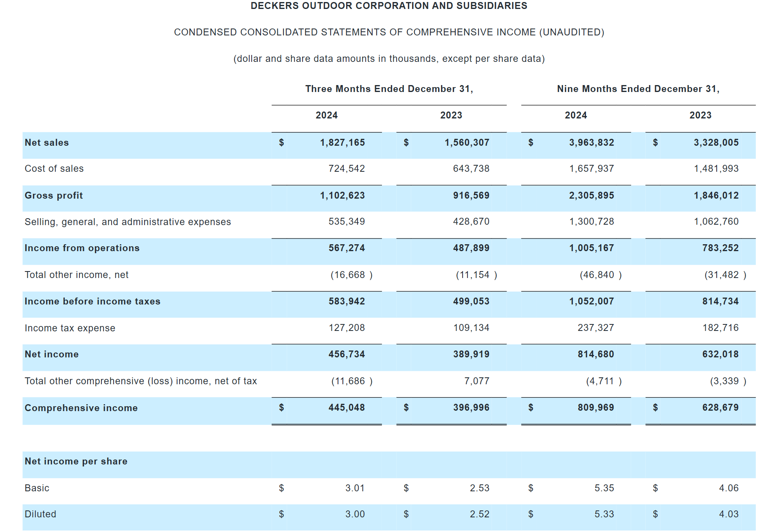The width and height of the screenshot is (781, 532).
Task: Click gross profit value 1,846,012
Action: click(716, 195)
